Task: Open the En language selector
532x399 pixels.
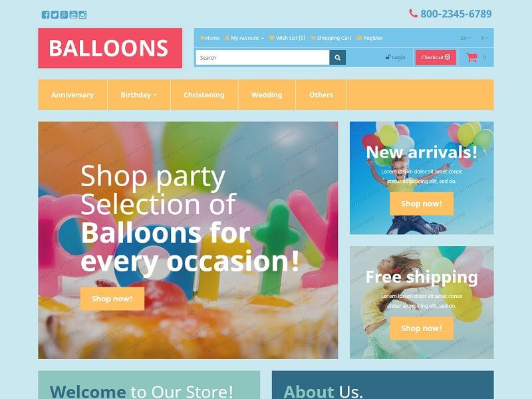Action: pyautogui.click(x=465, y=38)
